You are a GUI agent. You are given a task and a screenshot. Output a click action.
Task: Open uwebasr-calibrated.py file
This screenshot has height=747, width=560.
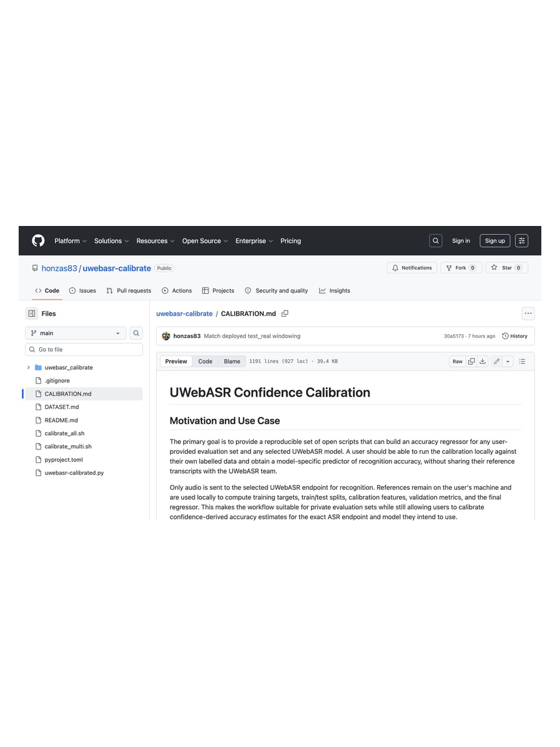pyautogui.click(x=74, y=472)
